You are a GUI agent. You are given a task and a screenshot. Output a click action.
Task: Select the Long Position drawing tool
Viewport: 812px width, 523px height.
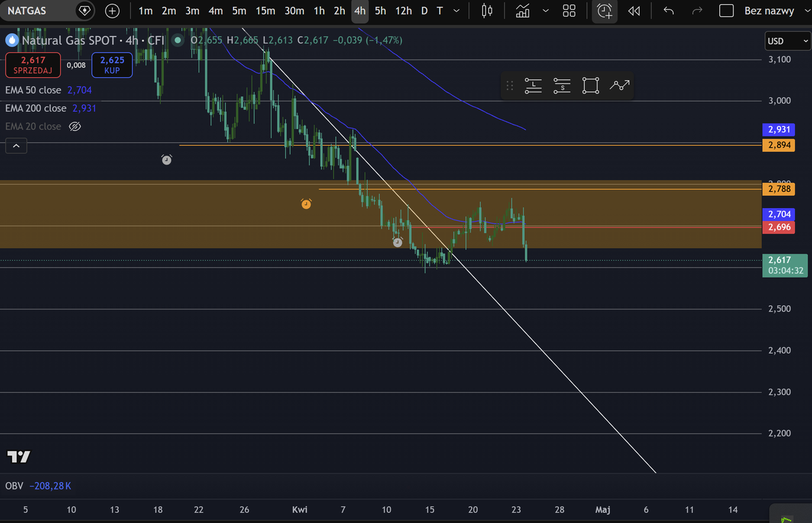[x=533, y=85]
